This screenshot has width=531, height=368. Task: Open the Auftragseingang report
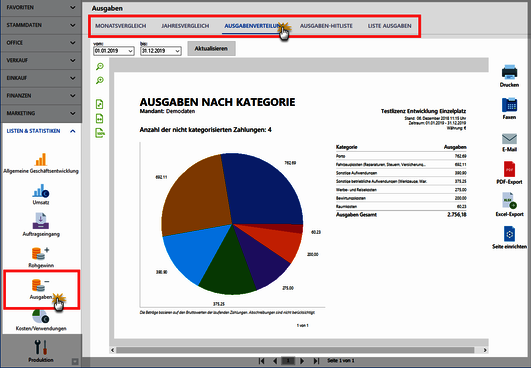[41, 225]
